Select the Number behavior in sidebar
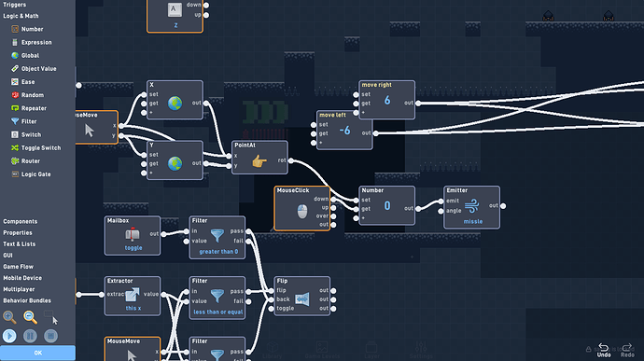The image size is (644, 361). tap(27, 29)
